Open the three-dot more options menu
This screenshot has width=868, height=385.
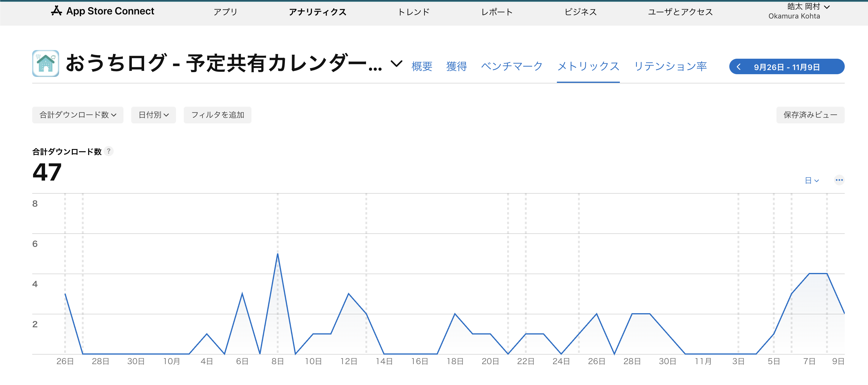839,180
